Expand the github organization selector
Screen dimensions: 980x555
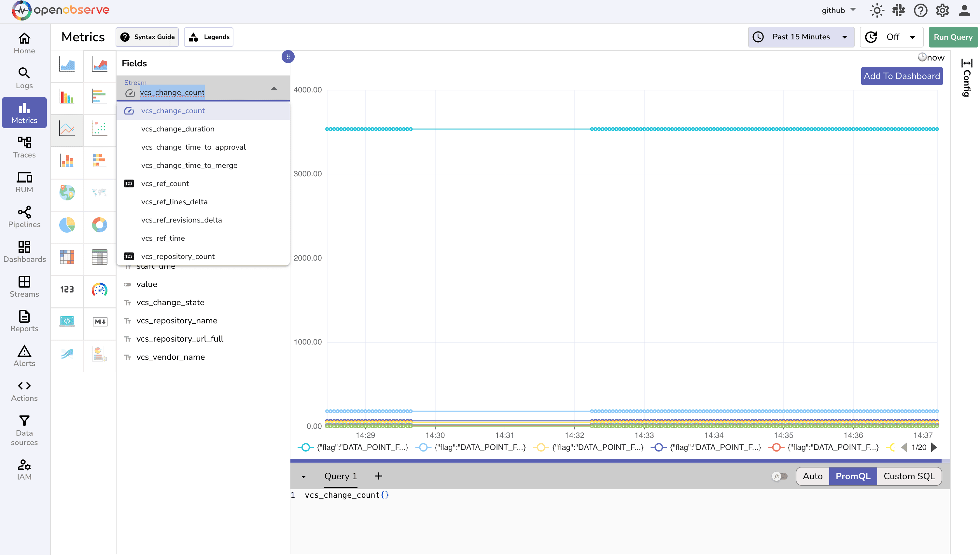pos(838,10)
